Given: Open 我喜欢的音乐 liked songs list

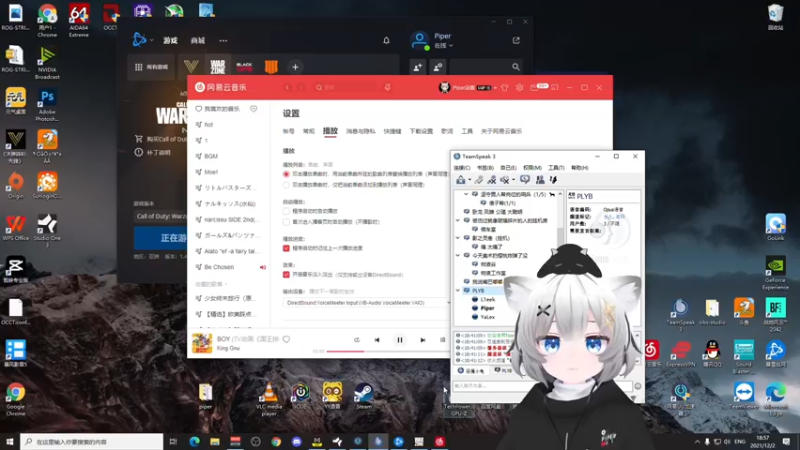Looking at the screenshot, I should [221, 109].
